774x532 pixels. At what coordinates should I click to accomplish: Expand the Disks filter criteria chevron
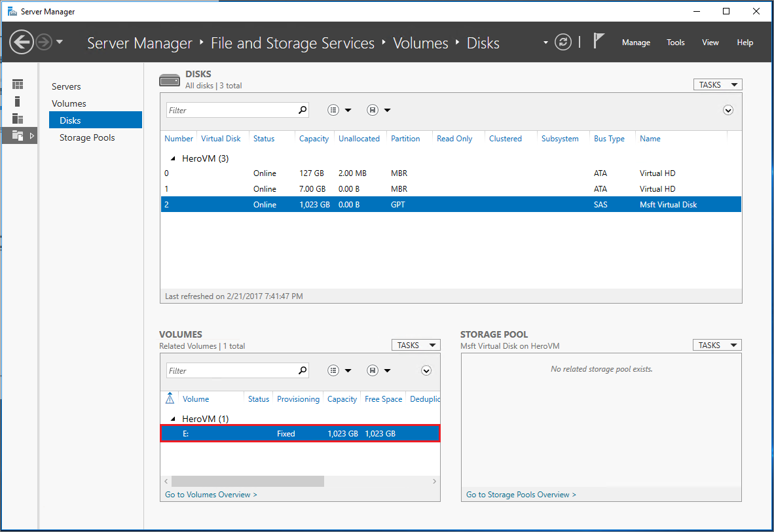(728, 110)
